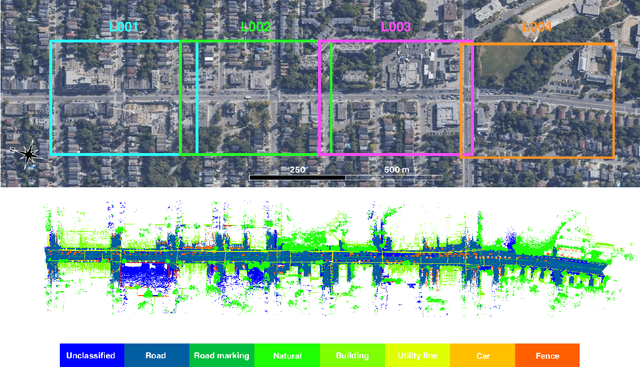Select the Natural legend swatch

tap(287, 355)
